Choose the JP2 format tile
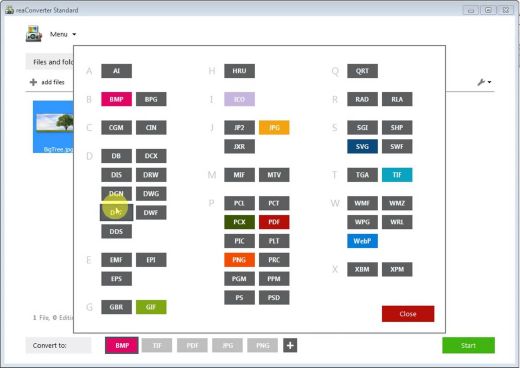Image resolution: width=520 pixels, height=368 pixels. tap(239, 128)
